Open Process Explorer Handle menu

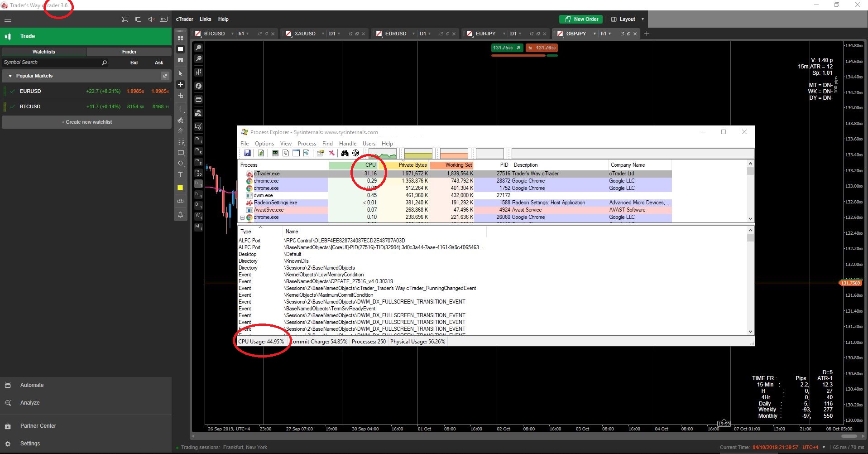tap(348, 144)
